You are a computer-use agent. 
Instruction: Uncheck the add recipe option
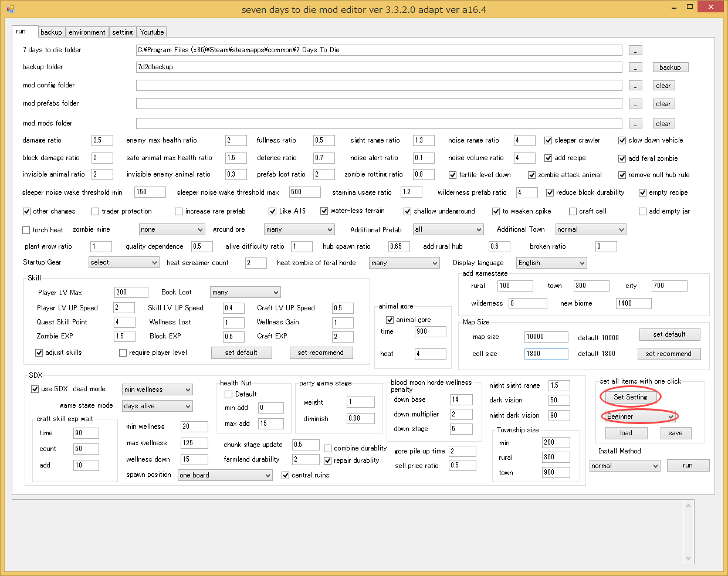[548, 158]
